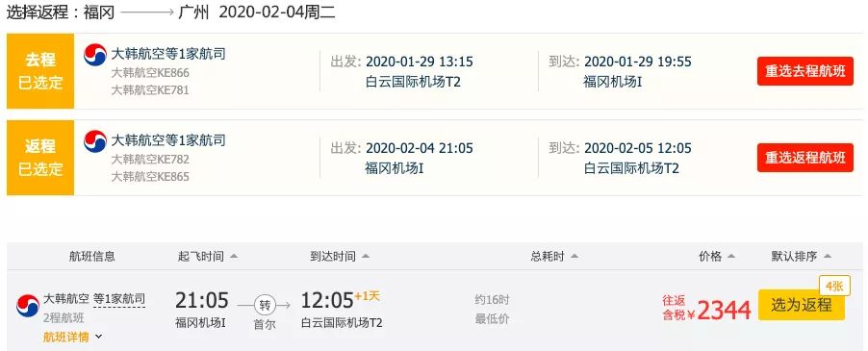This screenshot has height=351, width=868.
Task: Click the 4张 remaining tickets badge
Action: click(834, 286)
